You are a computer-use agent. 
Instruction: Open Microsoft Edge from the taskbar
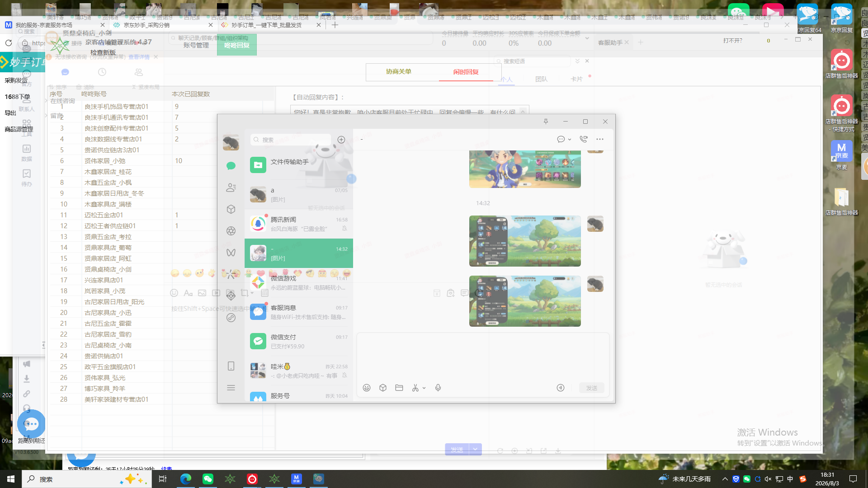pos(186,479)
